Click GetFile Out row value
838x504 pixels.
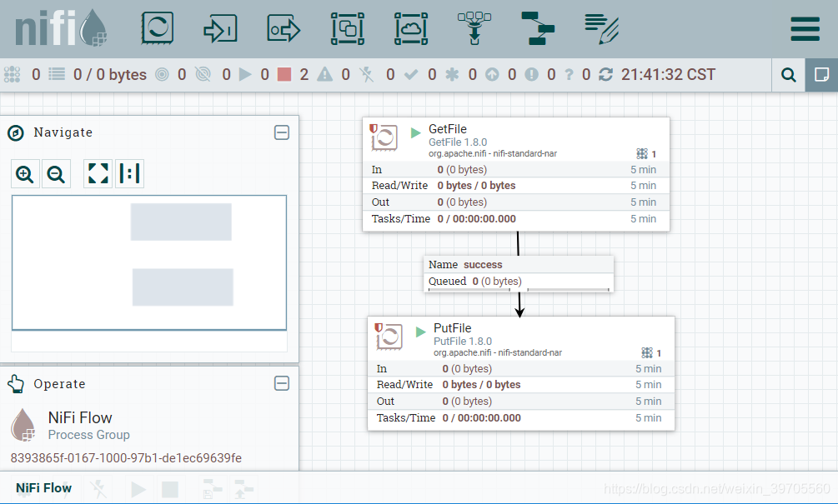462,202
